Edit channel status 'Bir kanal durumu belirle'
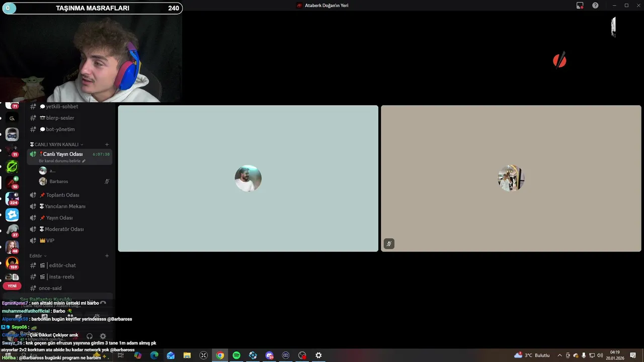 (x=62, y=161)
